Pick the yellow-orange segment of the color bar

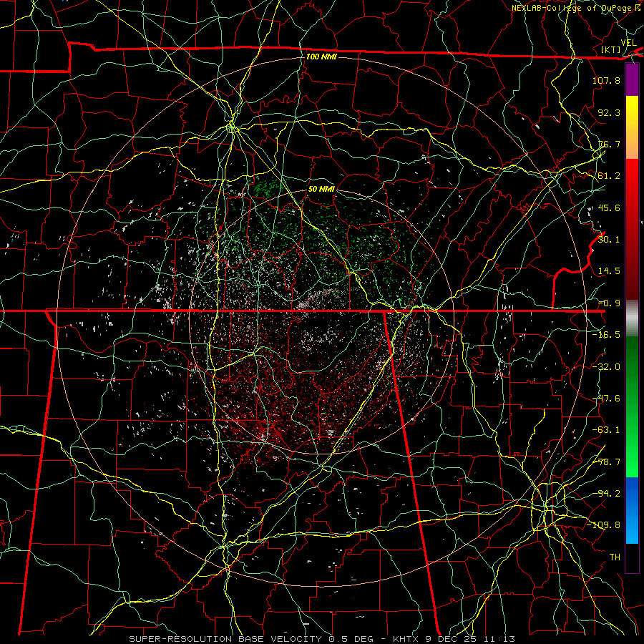pyautogui.click(x=632, y=127)
